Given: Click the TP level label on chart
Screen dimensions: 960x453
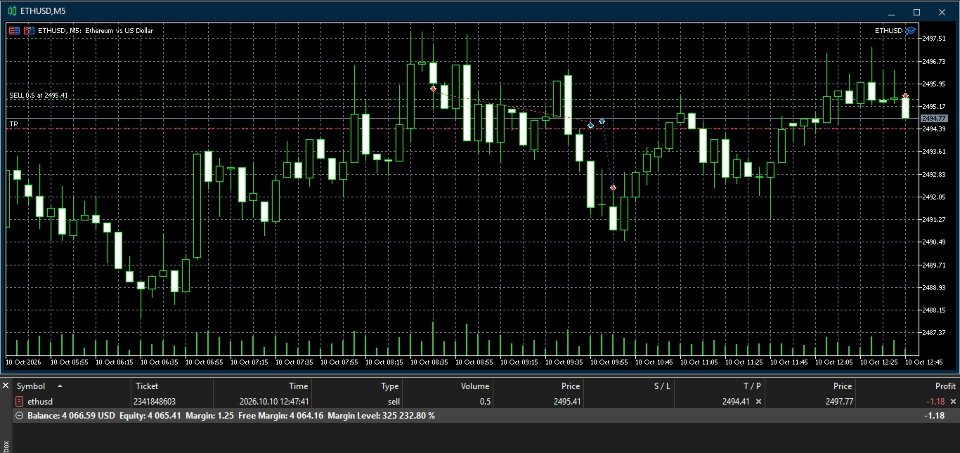Looking at the screenshot, I should pos(13,124).
